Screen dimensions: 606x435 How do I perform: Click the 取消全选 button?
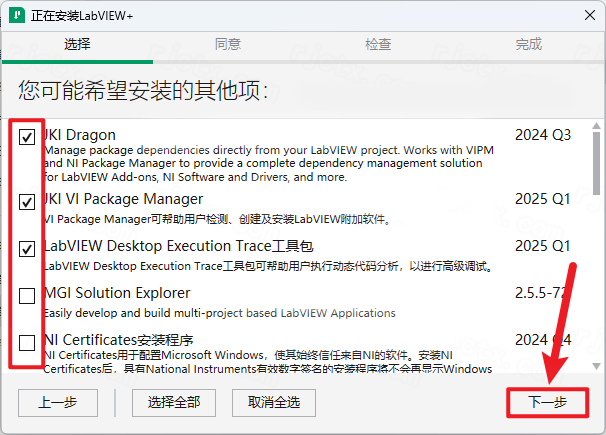click(x=274, y=403)
